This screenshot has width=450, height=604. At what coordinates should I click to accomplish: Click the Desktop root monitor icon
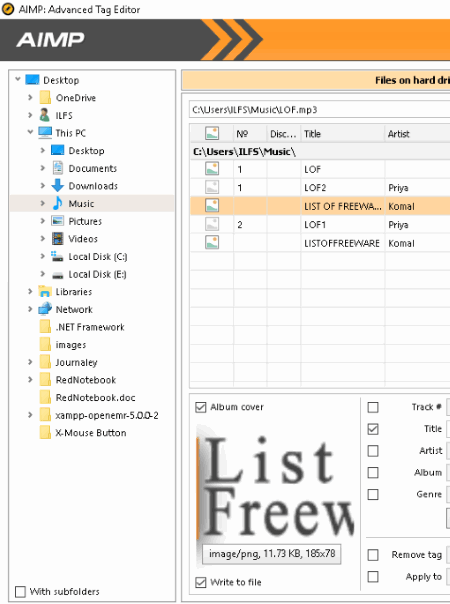(x=32, y=80)
